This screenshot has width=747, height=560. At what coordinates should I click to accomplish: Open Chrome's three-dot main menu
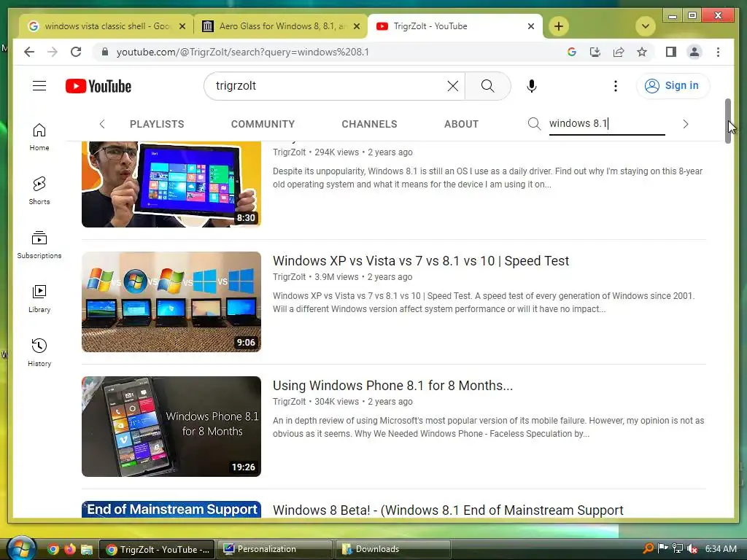pyautogui.click(x=718, y=52)
